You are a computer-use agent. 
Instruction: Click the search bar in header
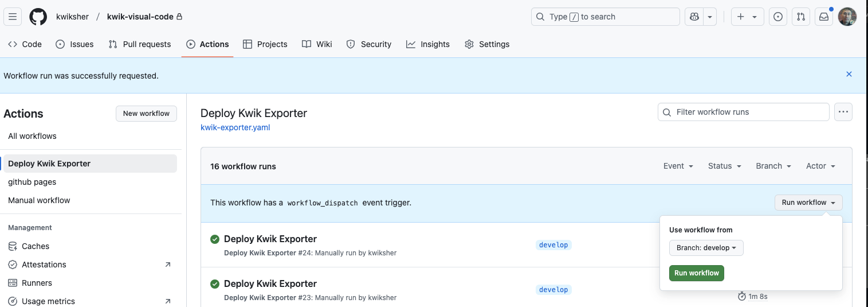(x=606, y=17)
